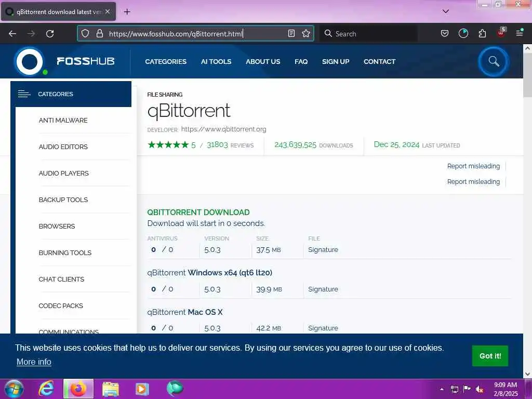This screenshot has height=399, width=532.
Task: Open a new tab with the plus icon
Action: coord(127,12)
